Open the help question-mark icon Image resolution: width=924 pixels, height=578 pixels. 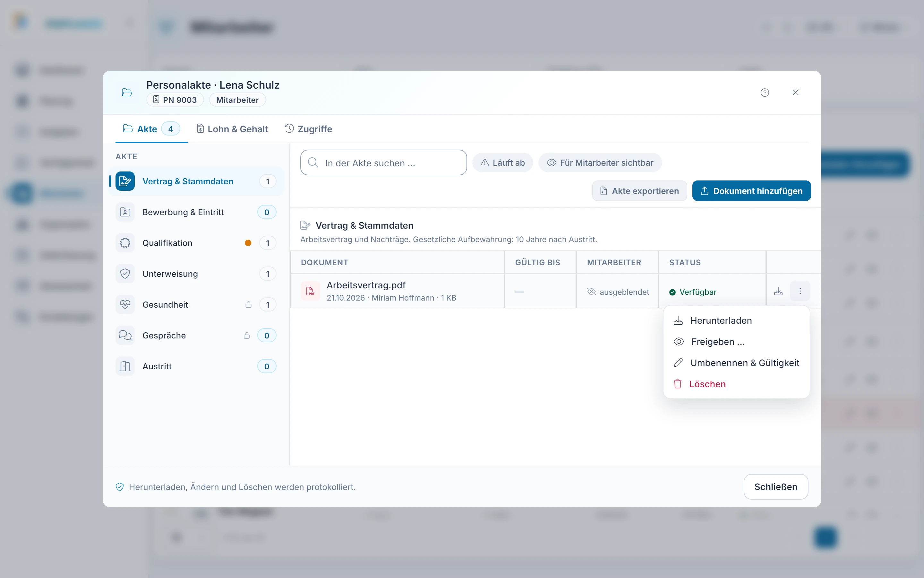point(765,92)
